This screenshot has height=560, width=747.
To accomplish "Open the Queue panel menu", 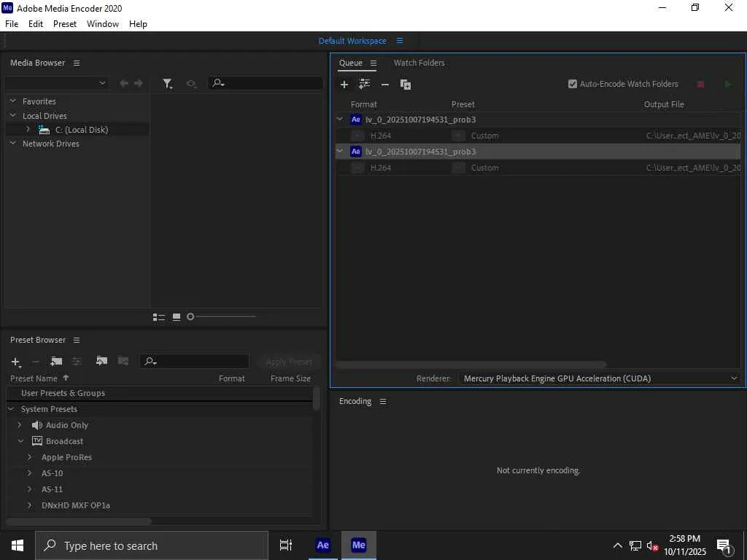I will click(x=373, y=63).
